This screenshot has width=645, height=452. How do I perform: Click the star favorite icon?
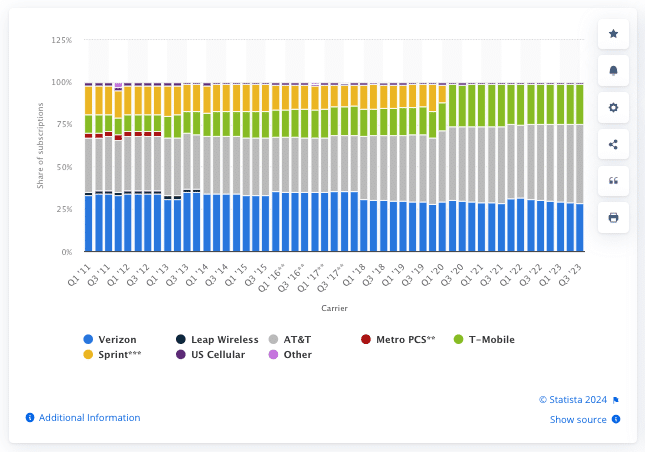tap(613, 34)
